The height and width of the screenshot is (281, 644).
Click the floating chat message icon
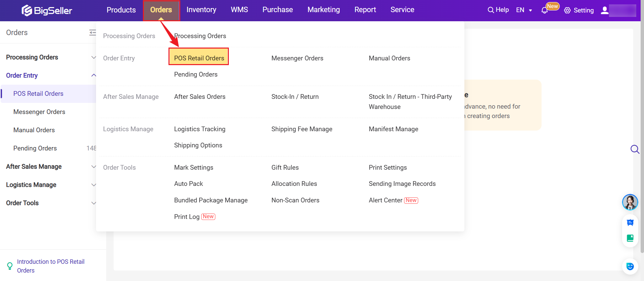tap(630, 223)
